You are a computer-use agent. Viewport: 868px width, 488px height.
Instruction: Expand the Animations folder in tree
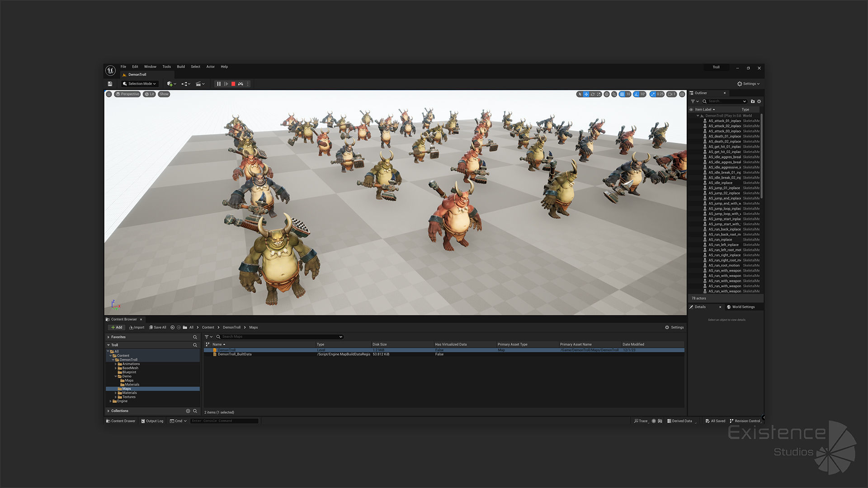coord(116,364)
